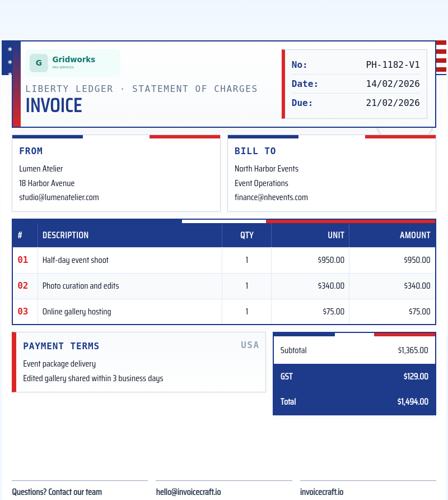Click 'Questions? Contact our team' footer text

pyautogui.click(x=57, y=492)
